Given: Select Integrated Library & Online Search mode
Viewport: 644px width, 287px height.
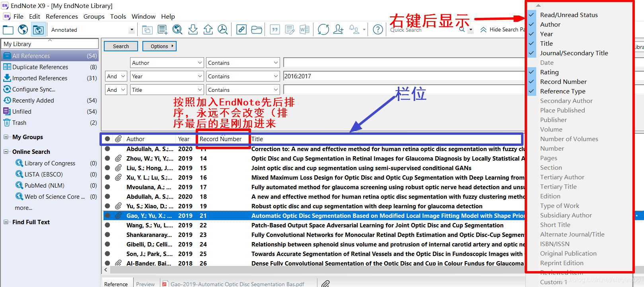Looking at the screenshot, I should click(x=38, y=30).
